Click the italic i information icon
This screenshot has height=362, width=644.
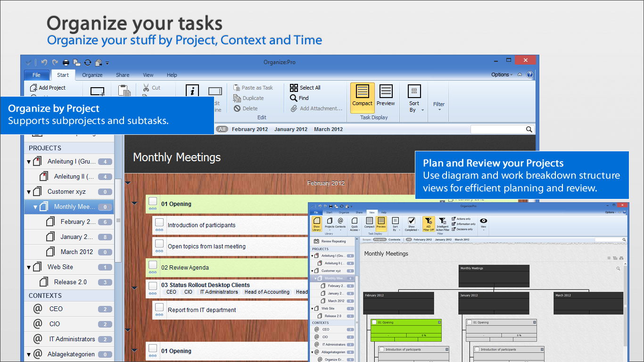192,91
